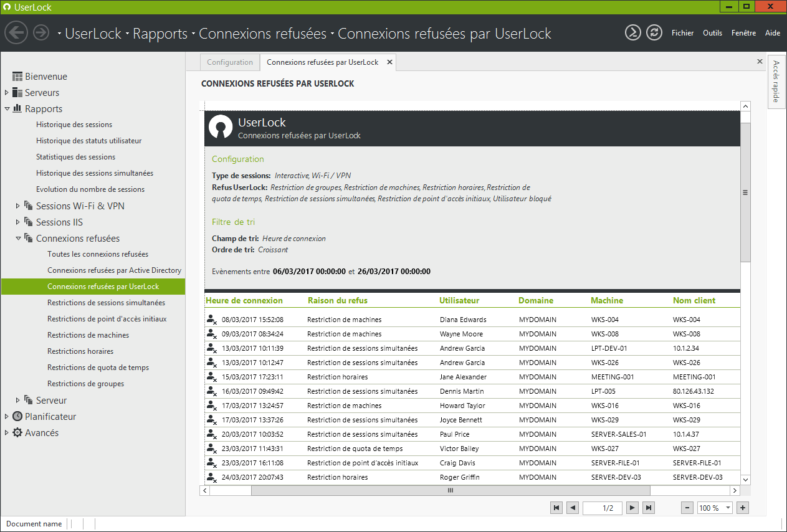This screenshot has width=787, height=532.
Task: Expand the Serveurs tree node
Action: (x=6, y=93)
